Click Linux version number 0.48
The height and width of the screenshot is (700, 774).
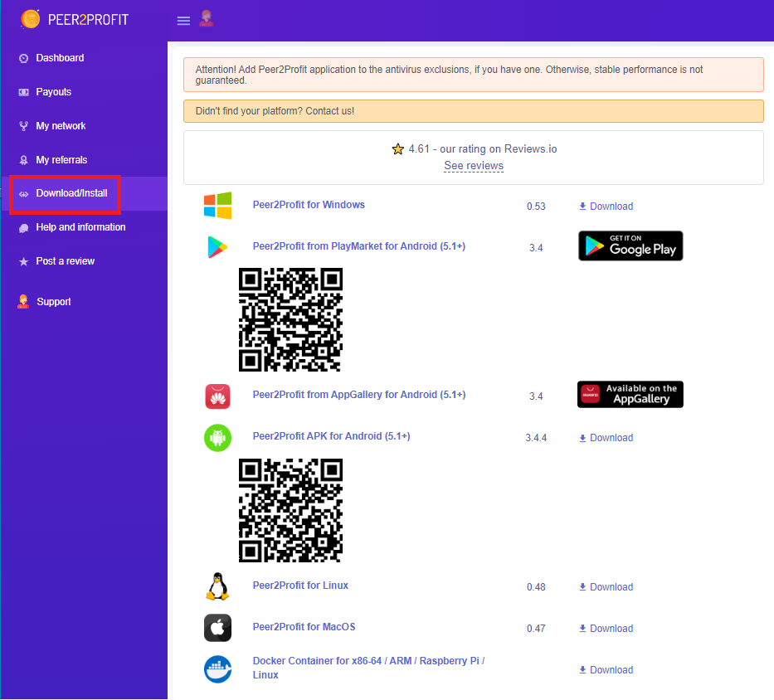[536, 587]
